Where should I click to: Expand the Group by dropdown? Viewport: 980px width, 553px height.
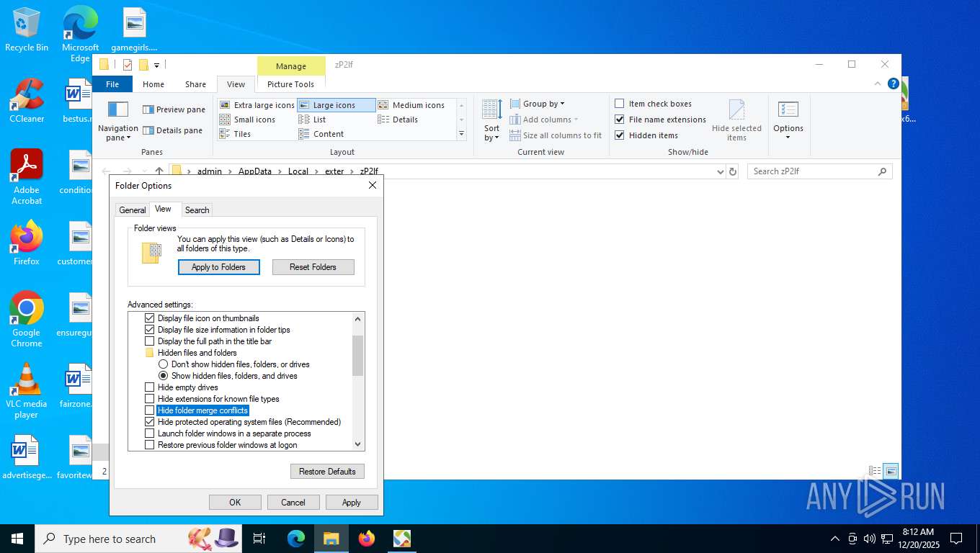tap(537, 104)
